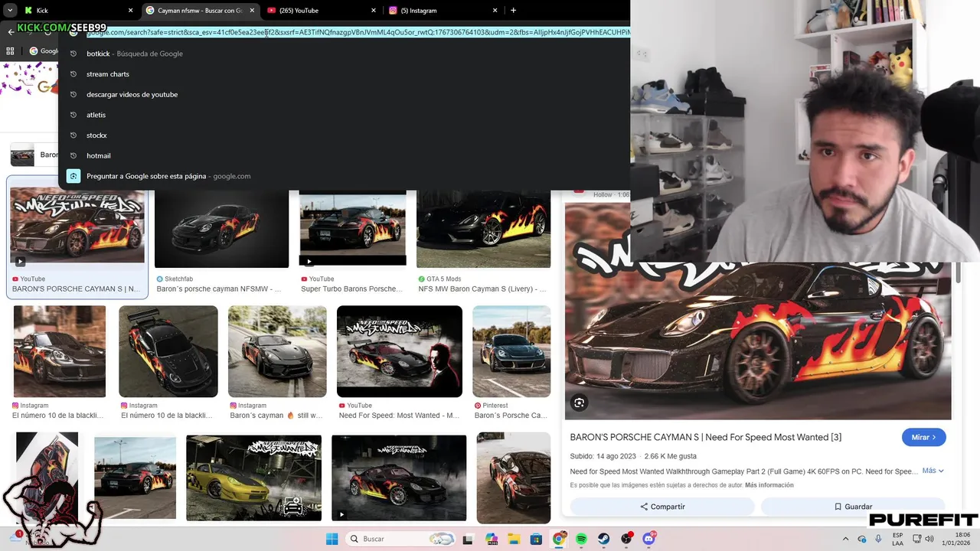Open the preview title 'BARON'S PORSCHE CAYMAN S' link
The image size is (980, 551).
point(706,437)
